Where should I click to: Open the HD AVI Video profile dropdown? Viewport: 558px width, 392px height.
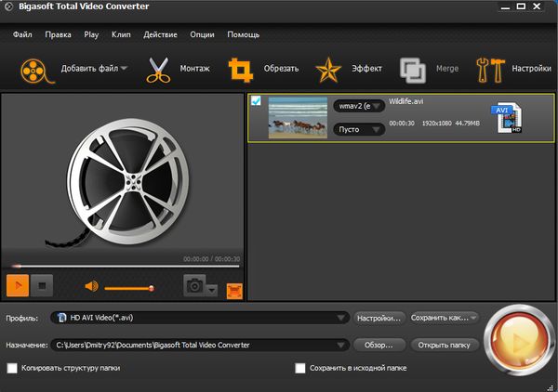click(x=199, y=318)
